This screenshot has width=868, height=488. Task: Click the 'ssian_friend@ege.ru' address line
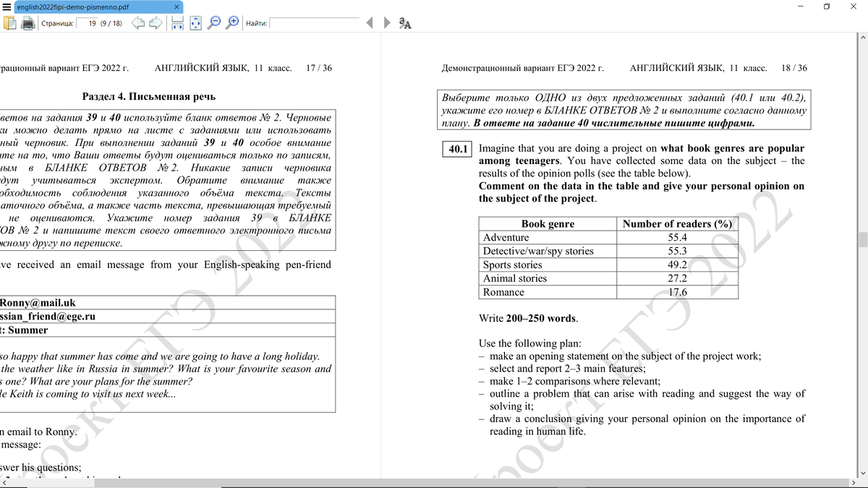(48, 316)
